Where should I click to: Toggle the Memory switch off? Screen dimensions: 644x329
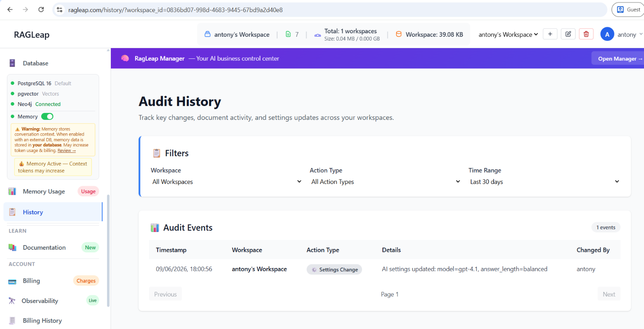pyautogui.click(x=47, y=116)
